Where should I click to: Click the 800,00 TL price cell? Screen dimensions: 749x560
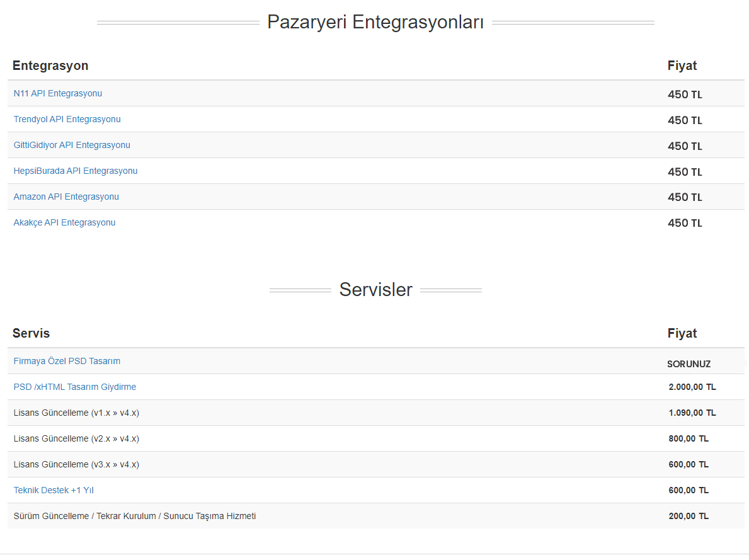(689, 438)
